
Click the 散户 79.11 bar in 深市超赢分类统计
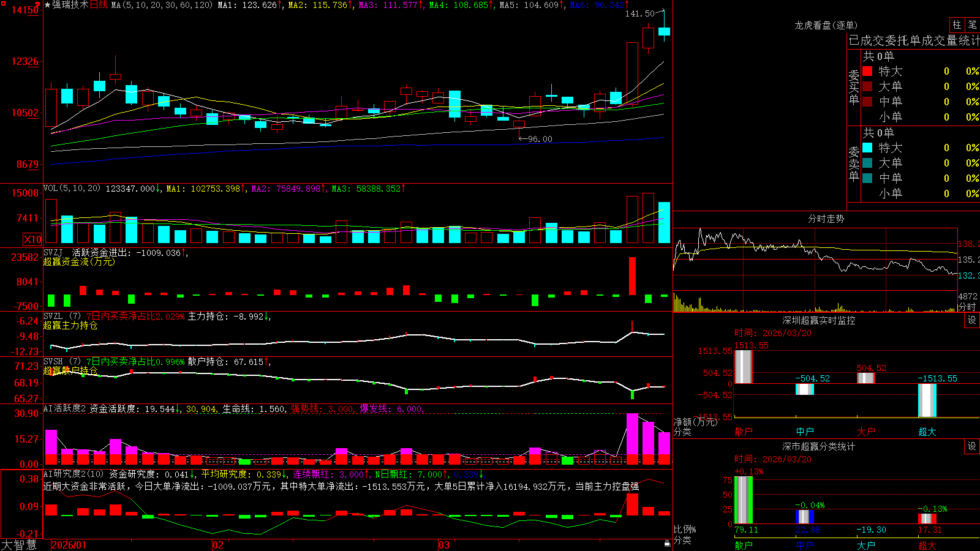point(743,500)
